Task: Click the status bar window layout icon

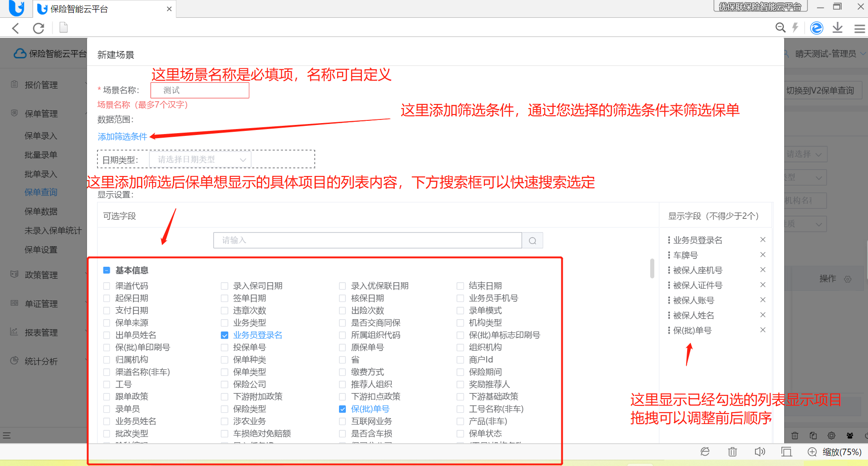Action: 786,452
